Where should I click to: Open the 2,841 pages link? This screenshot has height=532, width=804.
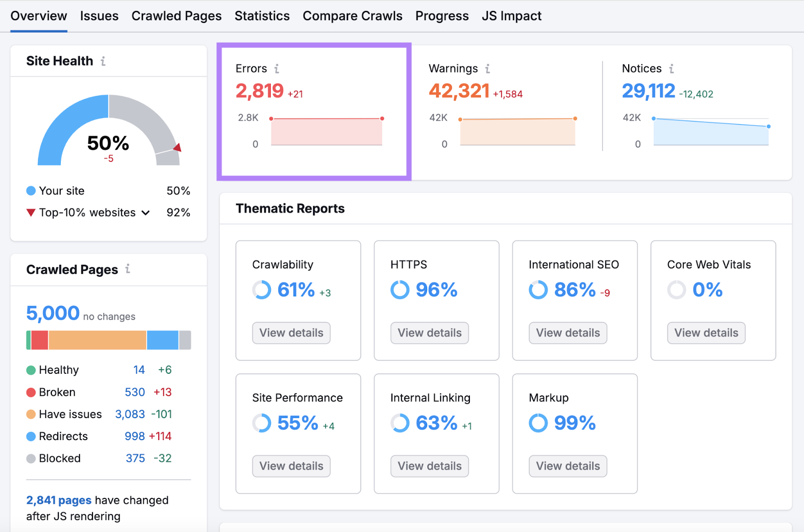[x=59, y=500]
